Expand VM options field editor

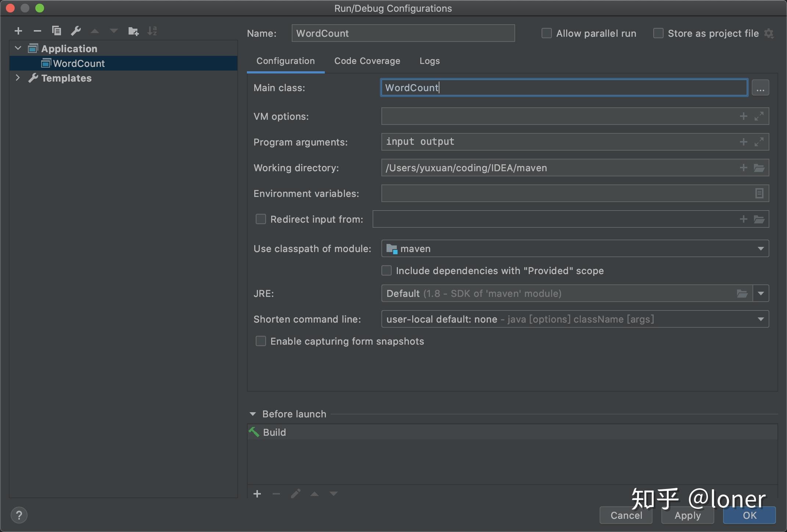pos(759,116)
